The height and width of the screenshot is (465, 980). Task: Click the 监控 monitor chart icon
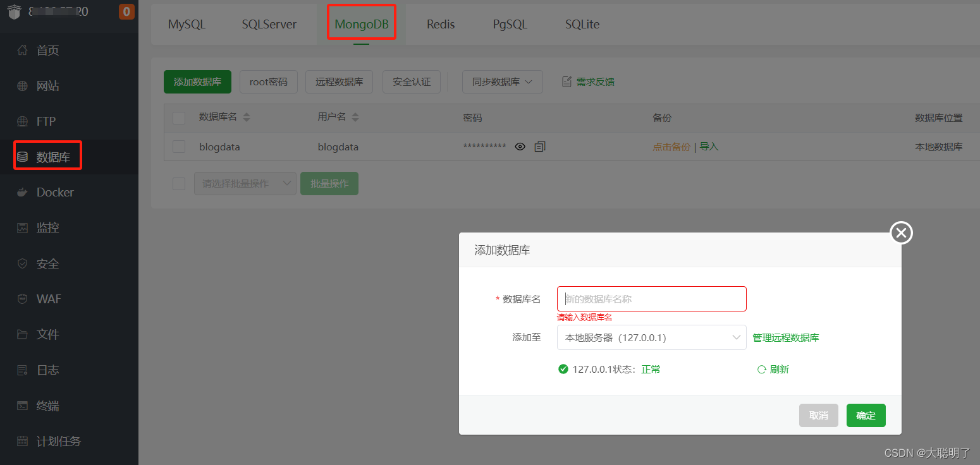[x=22, y=227]
